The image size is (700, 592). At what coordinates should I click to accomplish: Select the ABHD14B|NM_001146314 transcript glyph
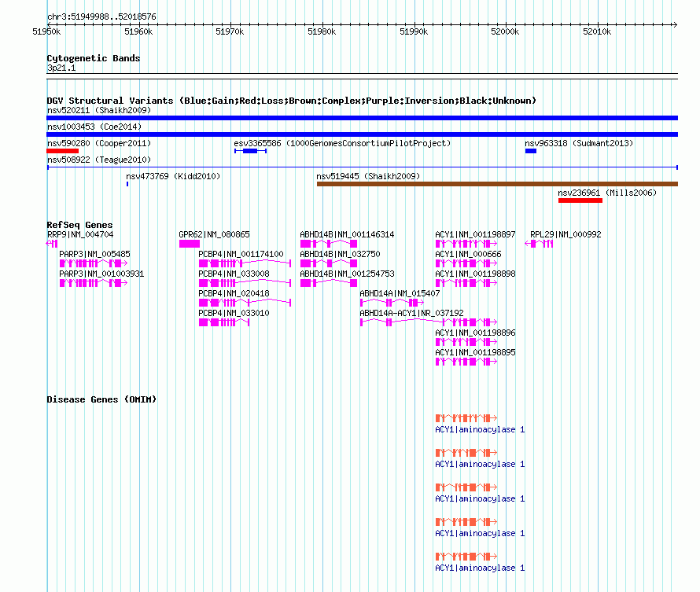329,244
